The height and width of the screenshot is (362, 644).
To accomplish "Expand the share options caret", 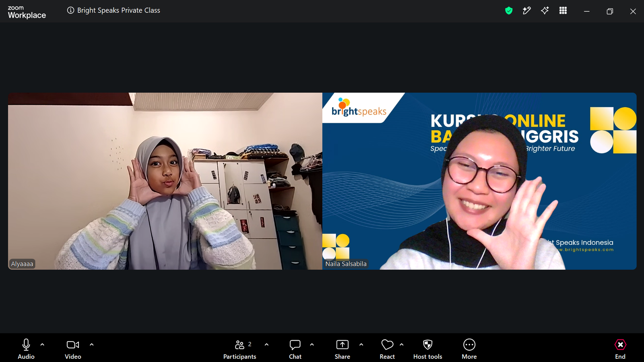I will 361,345.
